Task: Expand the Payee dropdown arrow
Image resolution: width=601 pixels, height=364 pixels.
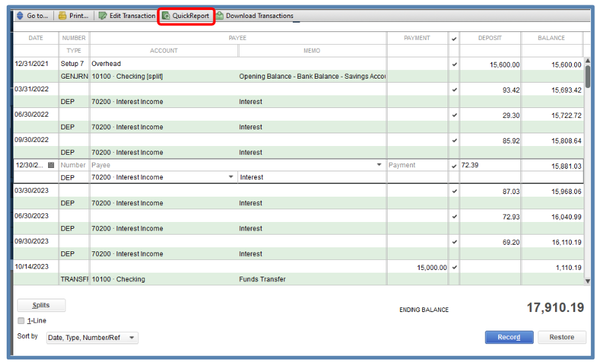Action: tap(379, 165)
